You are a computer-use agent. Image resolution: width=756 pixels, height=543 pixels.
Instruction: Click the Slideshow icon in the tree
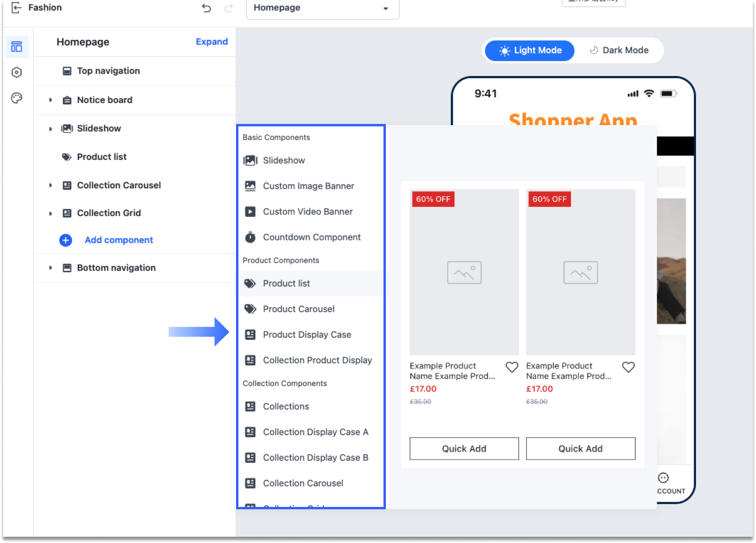click(x=67, y=128)
